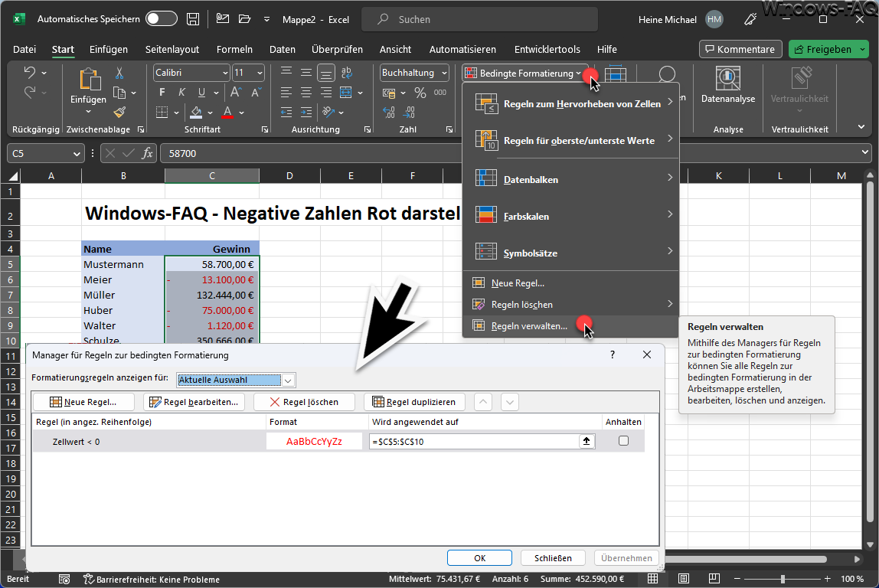The height and width of the screenshot is (588, 879).
Task: Click Regel duplizieren button
Action: [x=413, y=401]
